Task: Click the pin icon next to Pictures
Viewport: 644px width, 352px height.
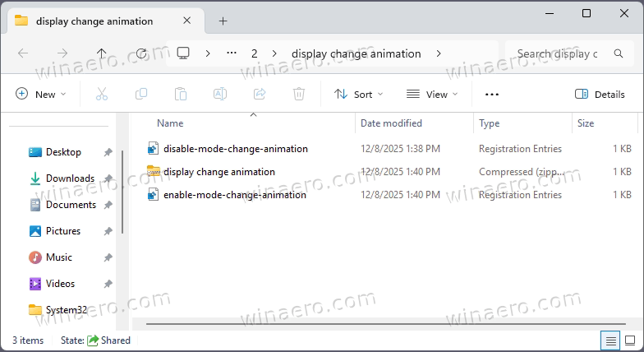Action: pos(108,232)
